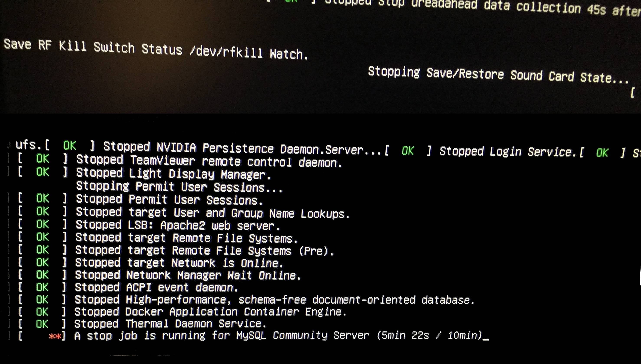Click the Stopping Permit User Sessions line
The width and height of the screenshot is (641, 364).
pyautogui.click(x=179, y=187)
